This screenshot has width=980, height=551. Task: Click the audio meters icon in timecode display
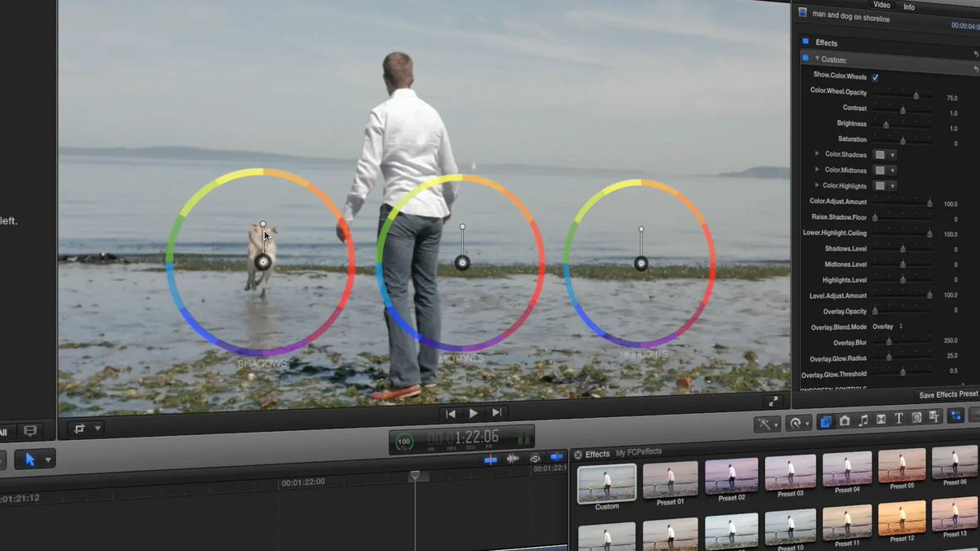pos(523,438)
